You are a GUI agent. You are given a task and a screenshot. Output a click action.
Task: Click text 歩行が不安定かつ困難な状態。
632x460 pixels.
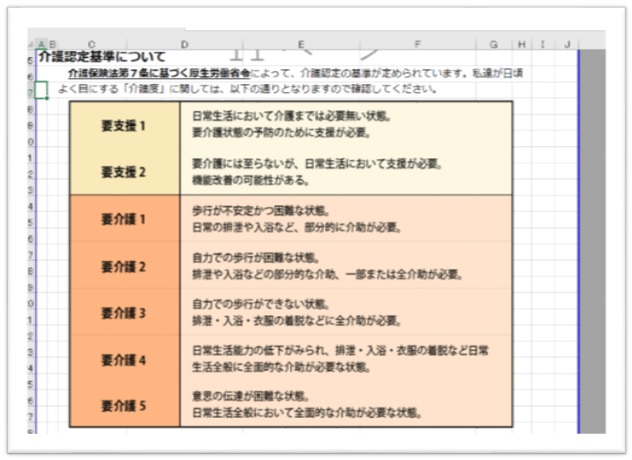[261, 210]
